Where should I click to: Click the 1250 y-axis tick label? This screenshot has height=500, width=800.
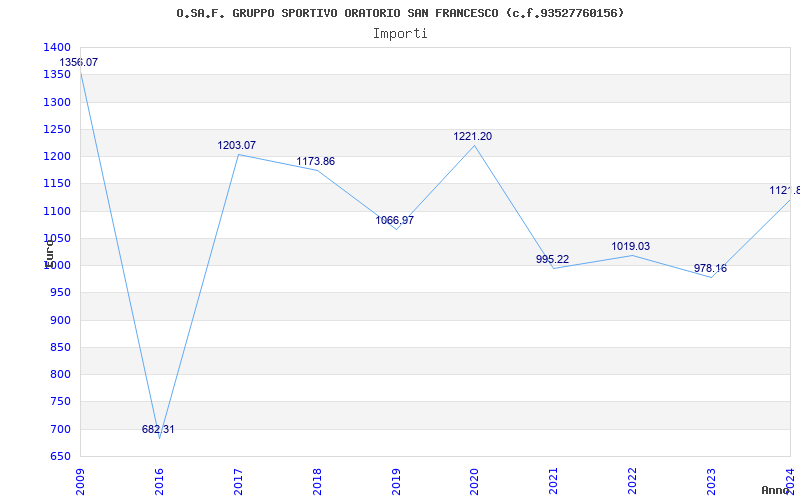(57, 129)
